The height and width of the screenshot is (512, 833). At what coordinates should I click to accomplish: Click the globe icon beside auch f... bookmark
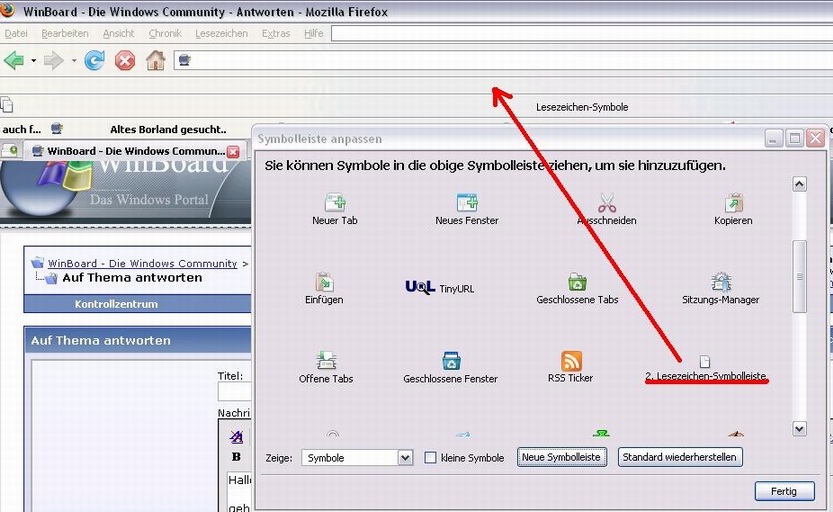click(57, 129)
